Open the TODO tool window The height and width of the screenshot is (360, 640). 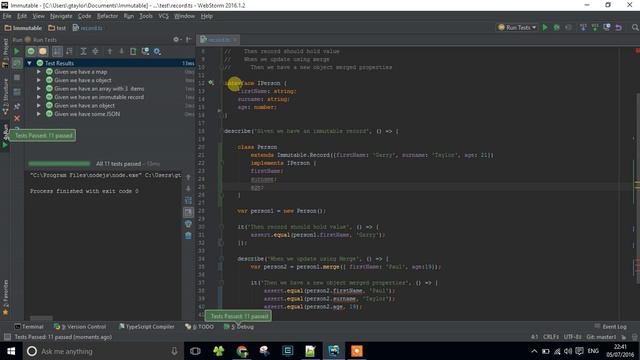click(199, 327)
